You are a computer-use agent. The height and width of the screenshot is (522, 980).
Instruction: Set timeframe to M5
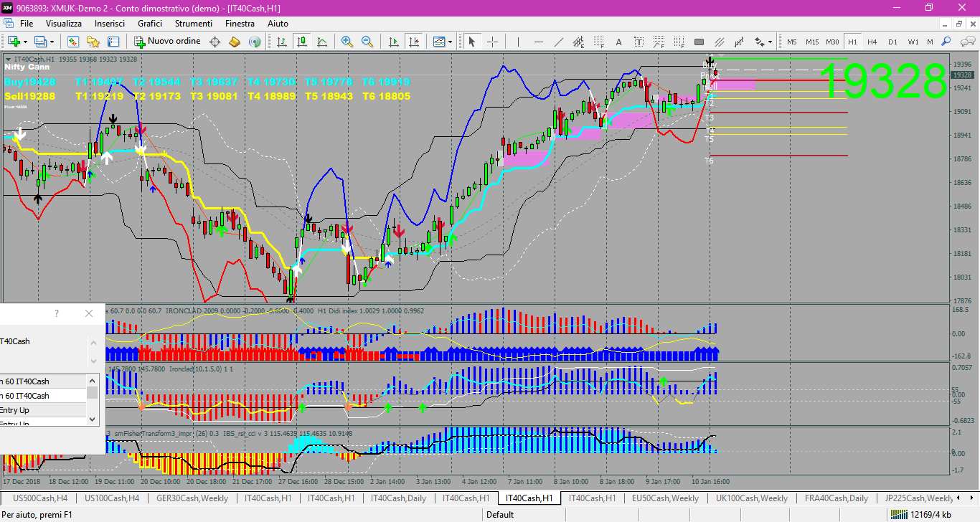coord(792,42)
